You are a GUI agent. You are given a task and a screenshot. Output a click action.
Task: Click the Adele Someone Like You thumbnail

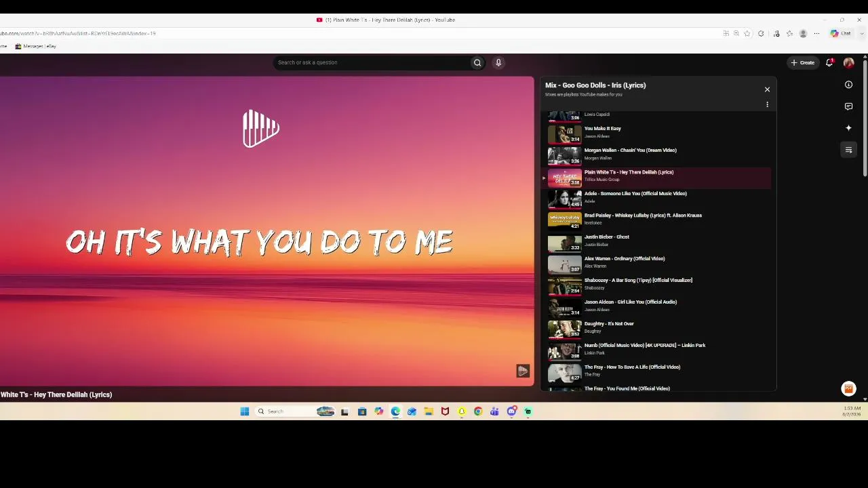pyautogui.click(x=564, y=199)
